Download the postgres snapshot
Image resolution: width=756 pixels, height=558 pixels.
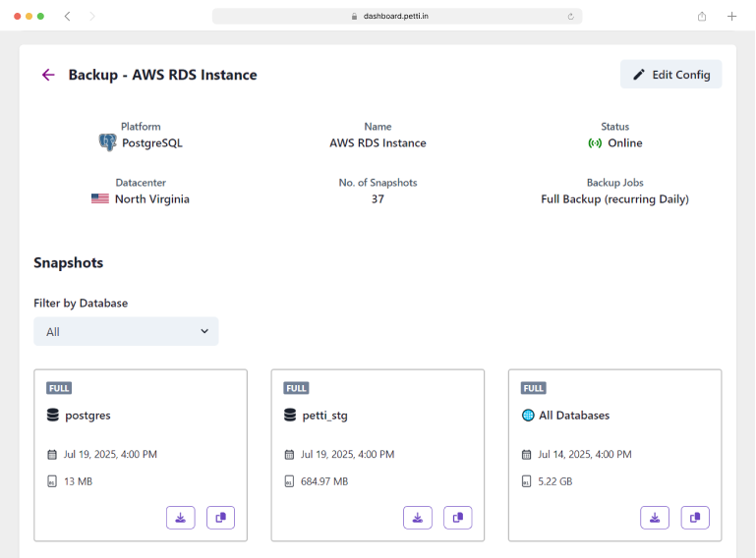click(x=180, y=518)
